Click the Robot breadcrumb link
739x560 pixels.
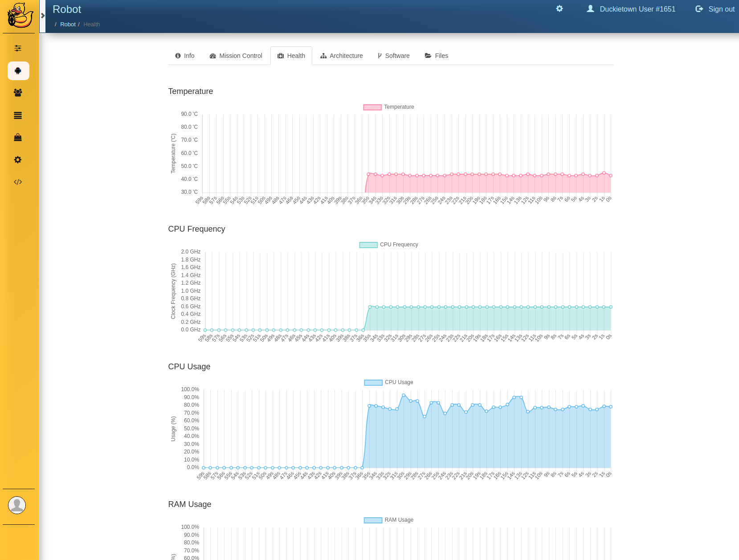(68, 25)
